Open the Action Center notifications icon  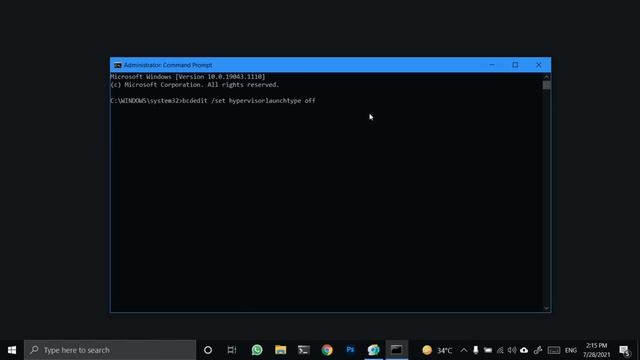click(624, 350)
